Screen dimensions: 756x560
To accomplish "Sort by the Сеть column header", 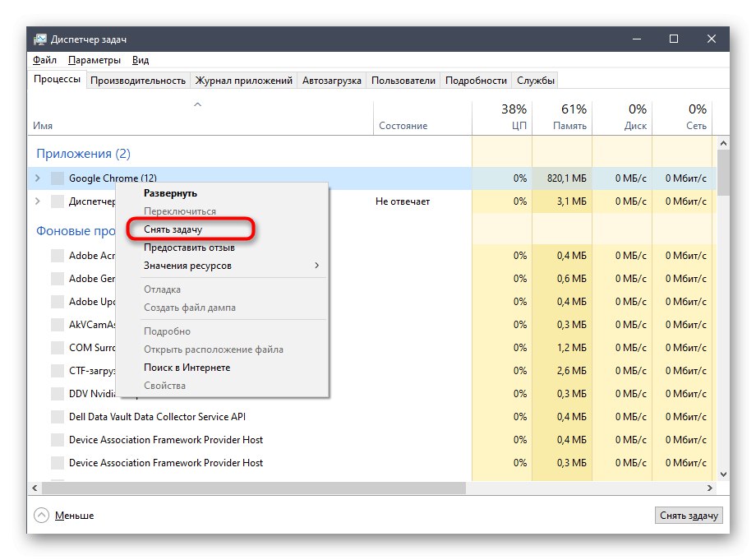I will coord(682,118).
